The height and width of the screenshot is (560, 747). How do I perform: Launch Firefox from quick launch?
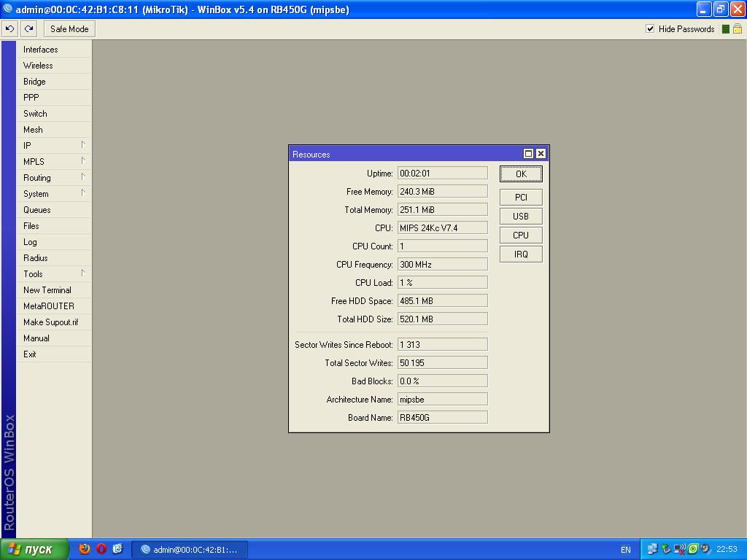85,549
